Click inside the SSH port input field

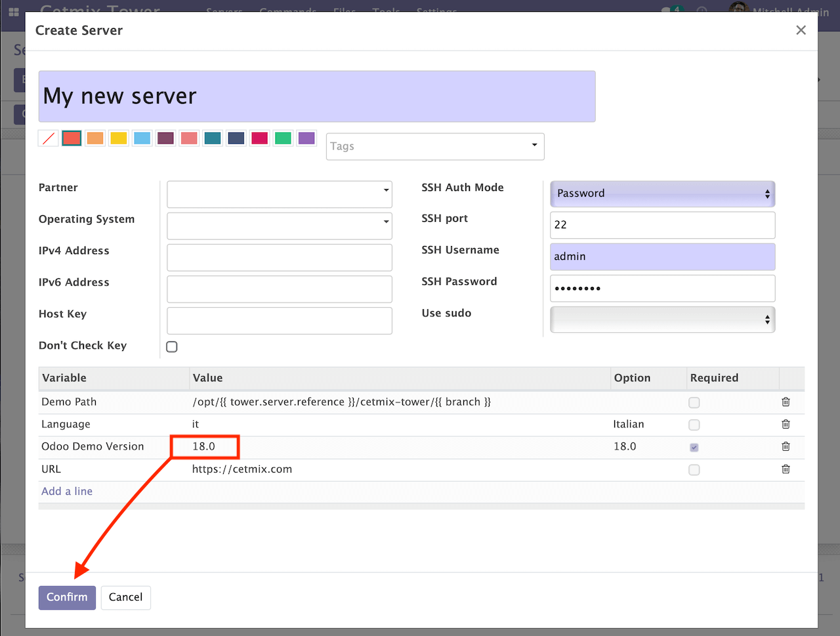click(662, 225)
